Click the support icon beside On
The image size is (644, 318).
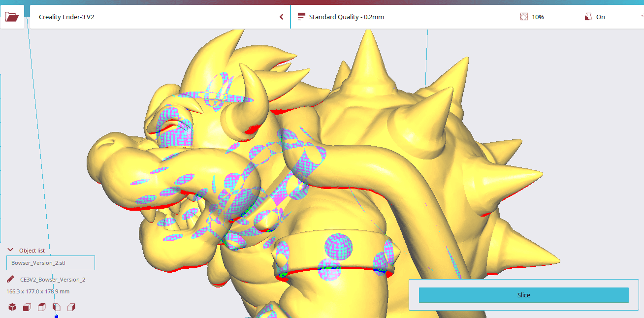tap(588, 17)
